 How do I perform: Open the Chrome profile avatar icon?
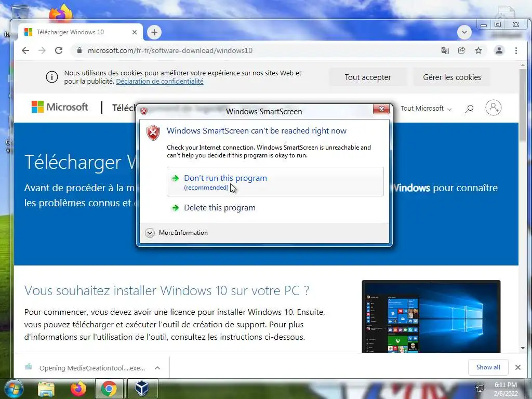point(499,50)
